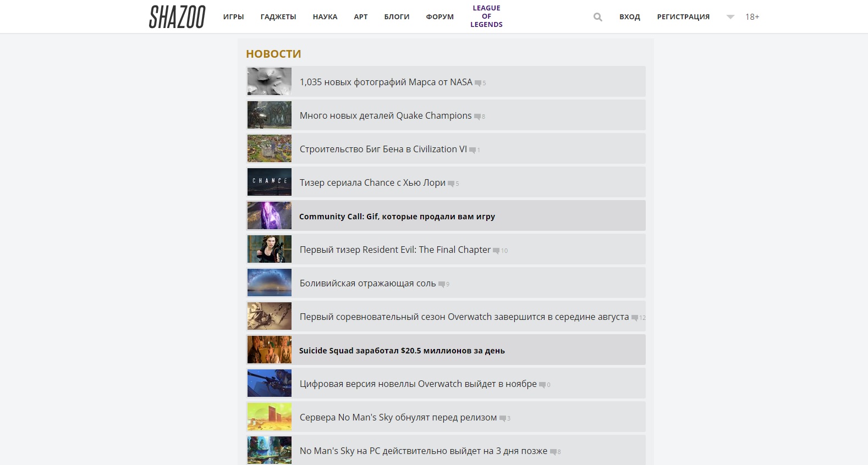Open the НОВОСТИ section heading
Screen dimensions: 868x465
273,54
